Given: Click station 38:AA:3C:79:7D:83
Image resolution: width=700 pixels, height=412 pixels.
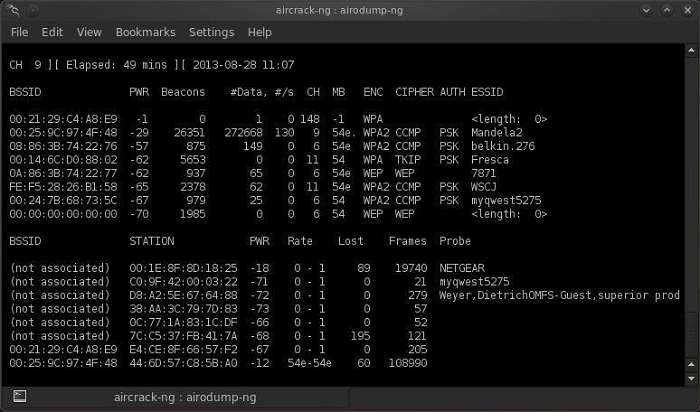Looking at the screenshot, I should pyautogui.click(x=183, y=308).
